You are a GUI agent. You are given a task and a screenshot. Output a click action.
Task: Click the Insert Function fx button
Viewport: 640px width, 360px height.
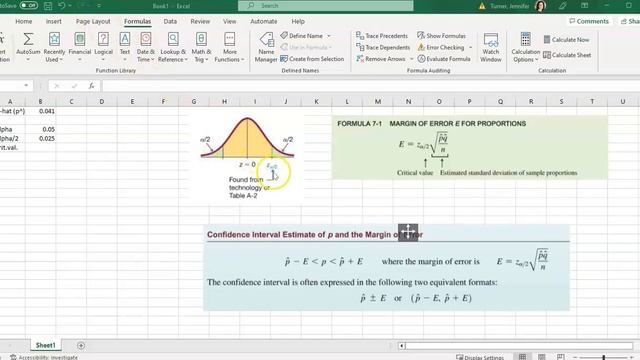(x=91, y=86)
